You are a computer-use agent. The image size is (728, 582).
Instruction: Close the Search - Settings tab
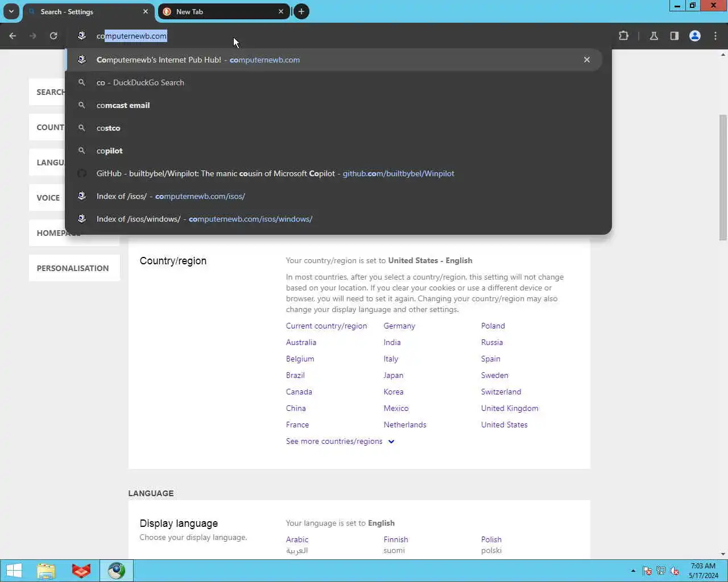(146, 11)
